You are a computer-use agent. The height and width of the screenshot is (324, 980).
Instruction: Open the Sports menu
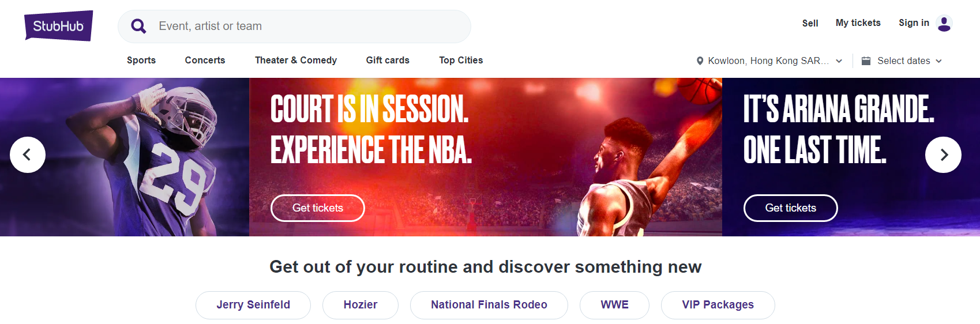(141, 60)
